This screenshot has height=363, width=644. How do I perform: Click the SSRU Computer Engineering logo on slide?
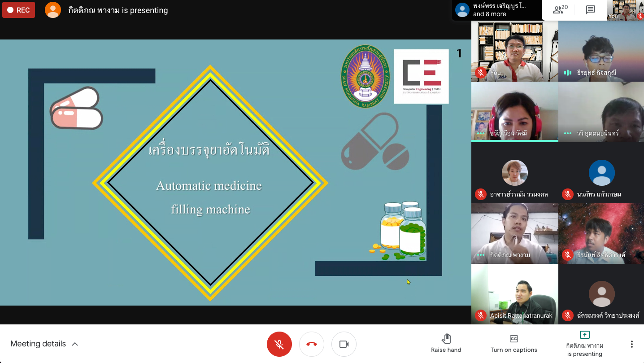[x=421, y=76]
